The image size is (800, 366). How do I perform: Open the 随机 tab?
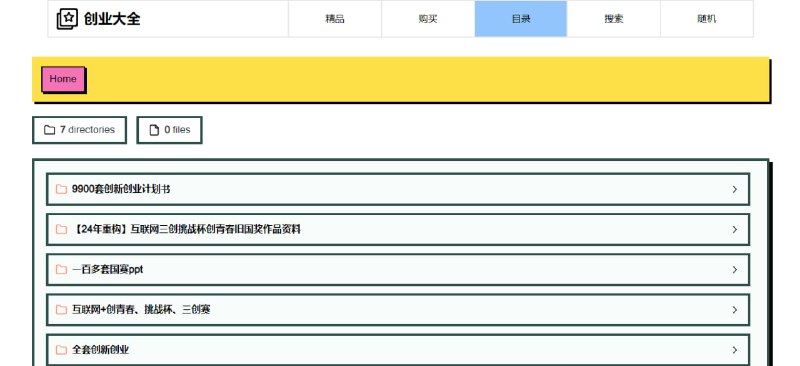[707, 19]
